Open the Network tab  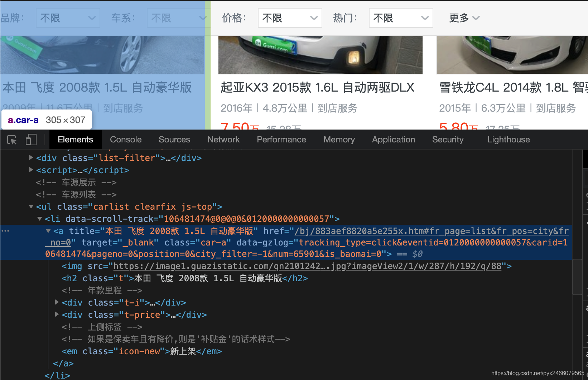click(x=223, y=140)
